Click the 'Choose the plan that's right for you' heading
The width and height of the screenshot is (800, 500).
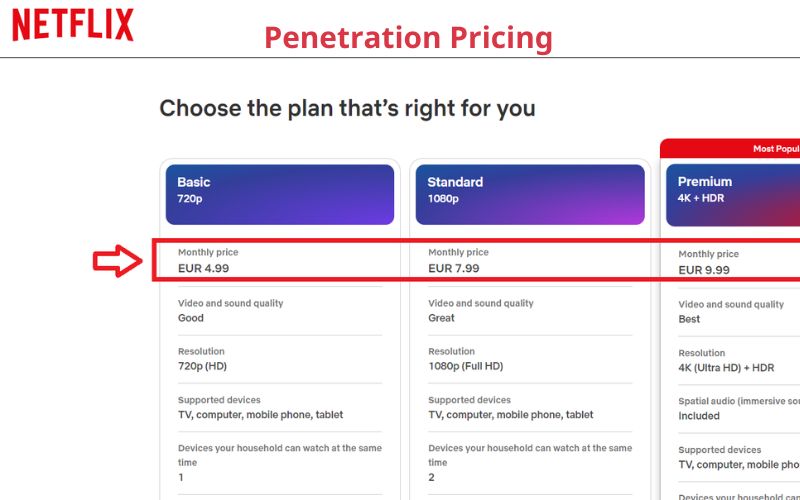tap(347, 108)
